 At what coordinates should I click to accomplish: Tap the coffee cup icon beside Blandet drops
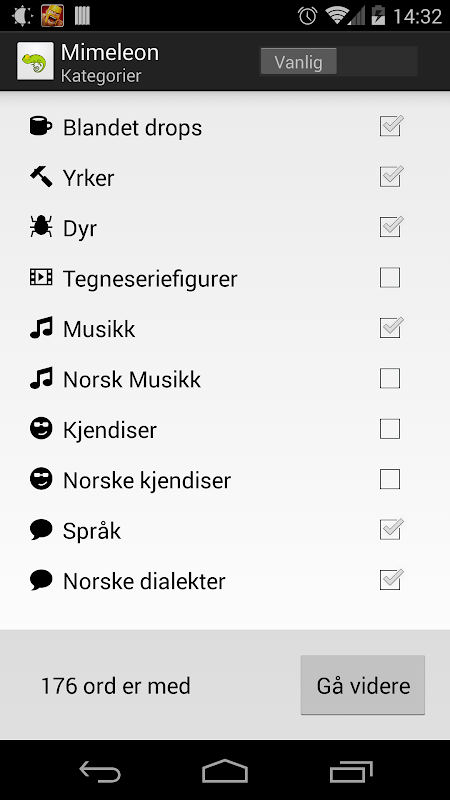(41, 126)
